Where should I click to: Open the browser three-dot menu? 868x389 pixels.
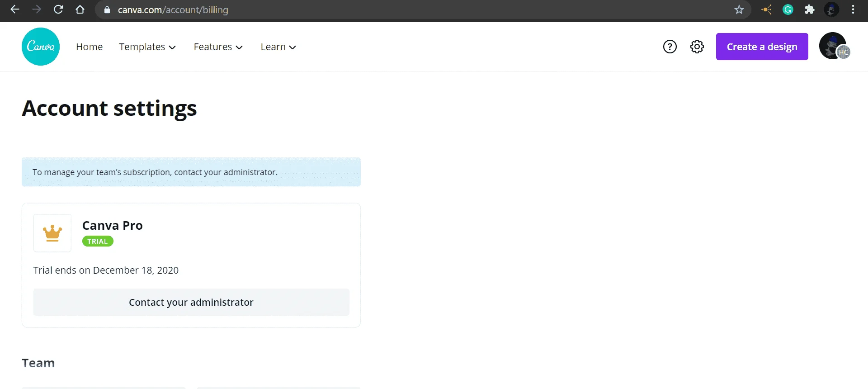pyautogui.click(x=853, y=9)
